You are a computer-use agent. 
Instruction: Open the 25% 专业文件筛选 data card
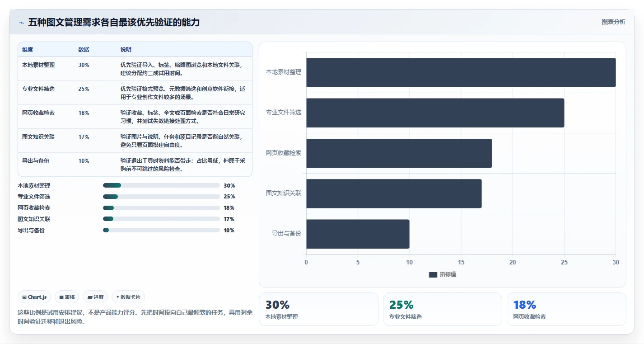pyautogui.click(x=442, y=309)
